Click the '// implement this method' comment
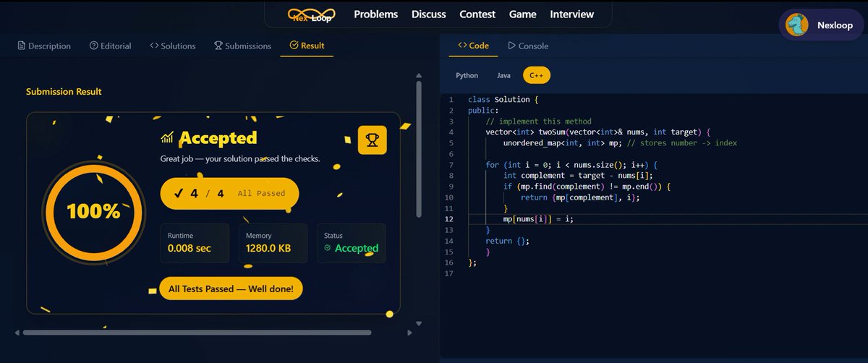The image size is (868, 363). [539, 121]
